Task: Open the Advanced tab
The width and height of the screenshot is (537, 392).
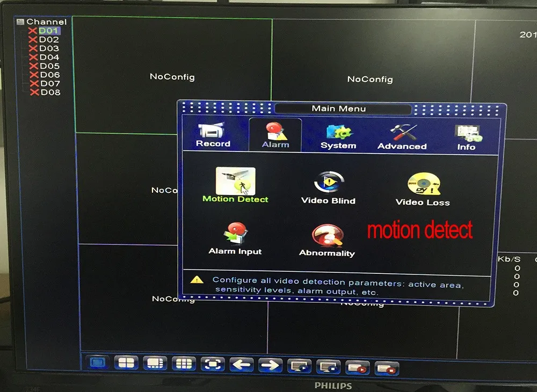Action: (402, 137)
